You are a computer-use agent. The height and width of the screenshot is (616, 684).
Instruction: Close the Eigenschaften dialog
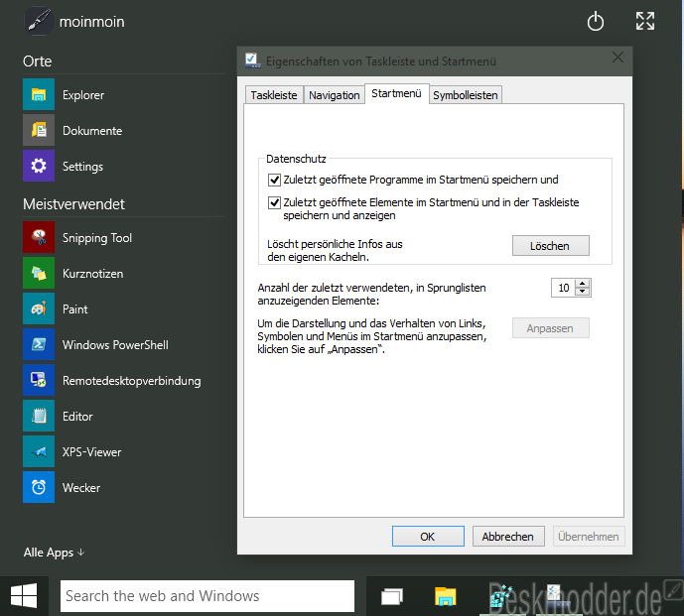coord(617,58)
